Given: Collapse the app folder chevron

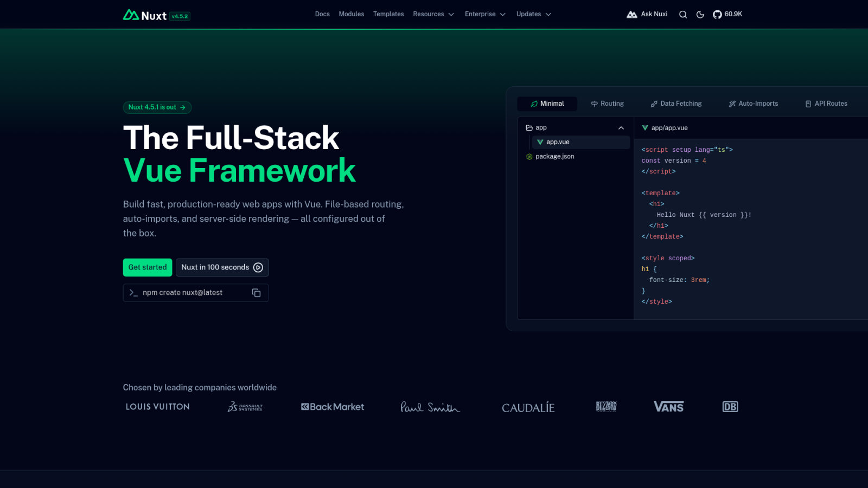Looking at the screenshot, I should click(621, 128).
